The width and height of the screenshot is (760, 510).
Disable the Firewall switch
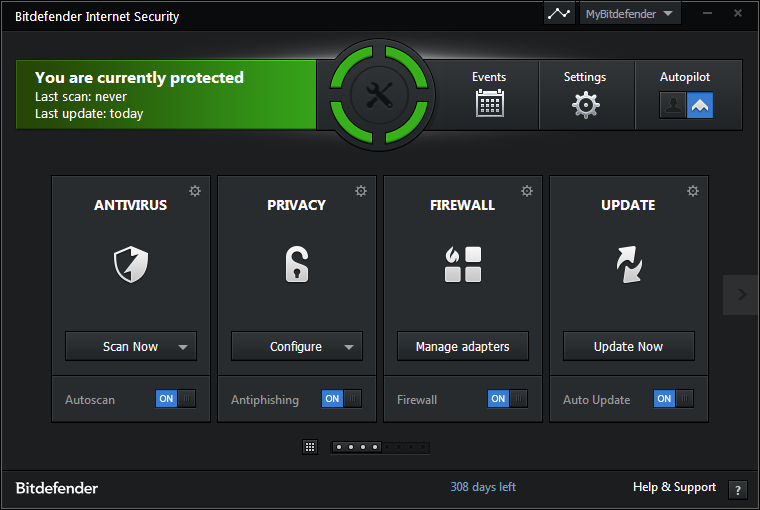(508, 399)
